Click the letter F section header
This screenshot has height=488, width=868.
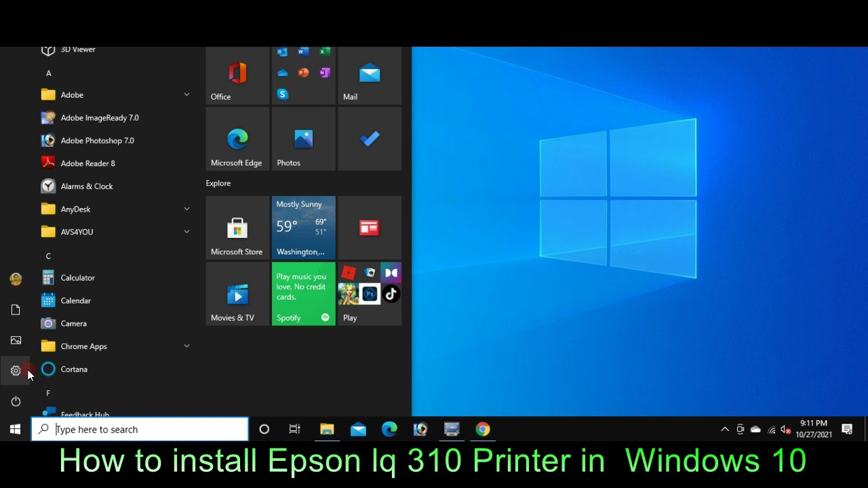pyautogui.click(x=48, y=393)
